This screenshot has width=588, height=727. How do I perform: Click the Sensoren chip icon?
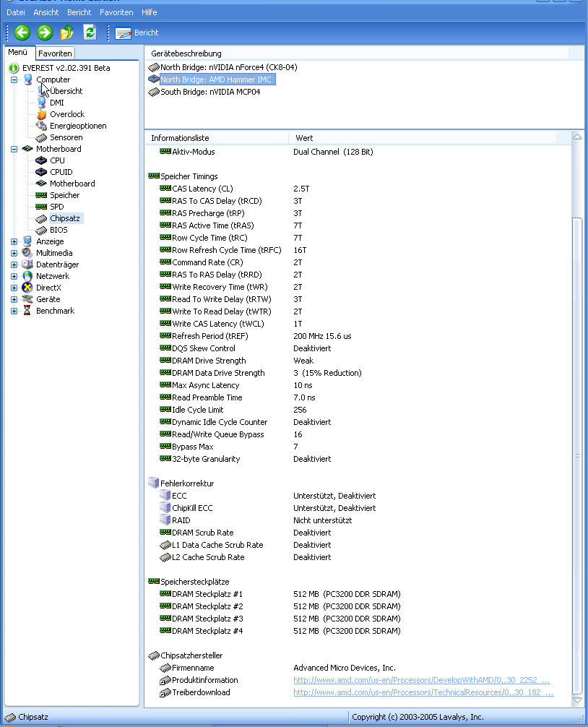click(42, 138)
